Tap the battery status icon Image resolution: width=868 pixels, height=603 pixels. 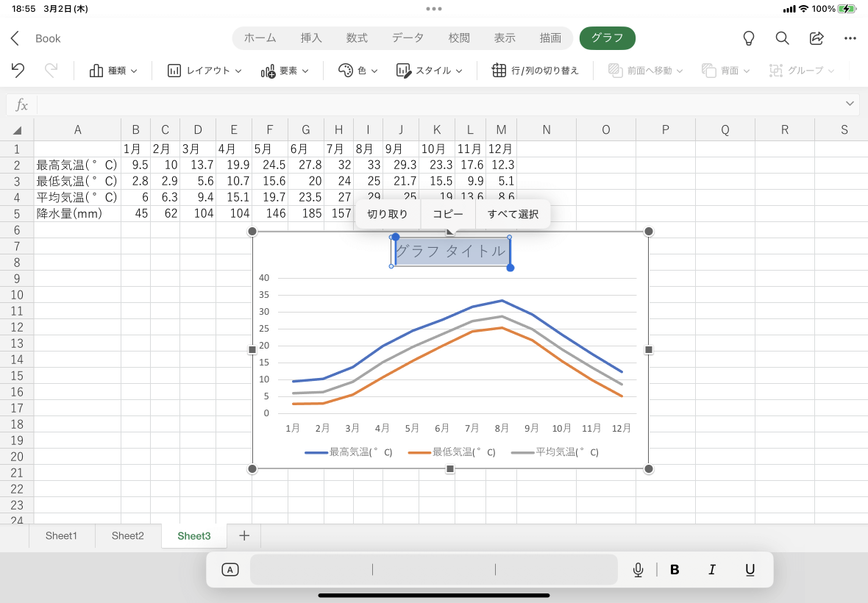click(847, 9)
